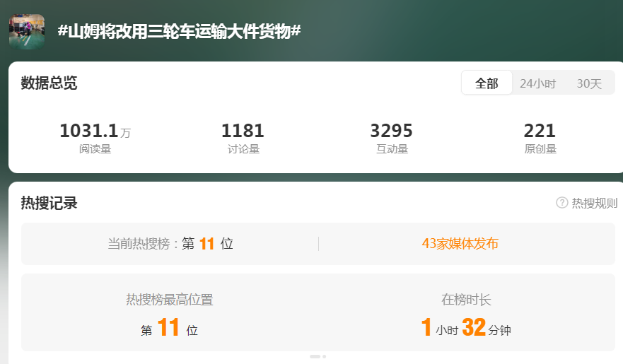Click the active long pagination indicator

coord(315,356)
